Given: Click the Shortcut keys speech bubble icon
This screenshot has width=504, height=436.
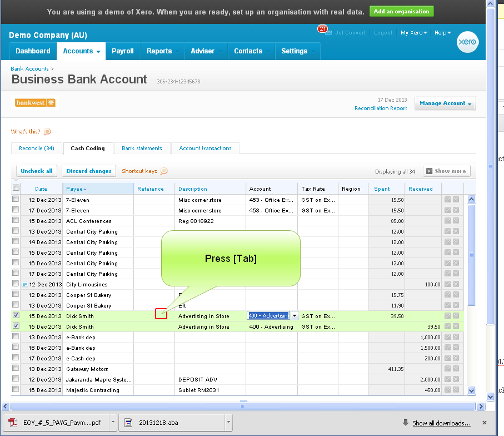Looking at the screenshot, I should pos(164,171).
